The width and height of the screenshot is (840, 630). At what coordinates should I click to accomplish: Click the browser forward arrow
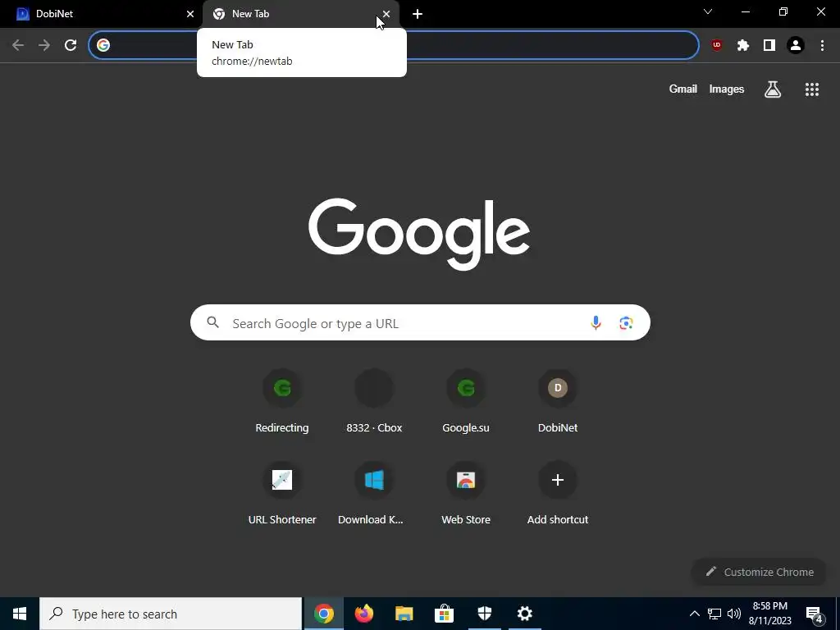[44, 45]
